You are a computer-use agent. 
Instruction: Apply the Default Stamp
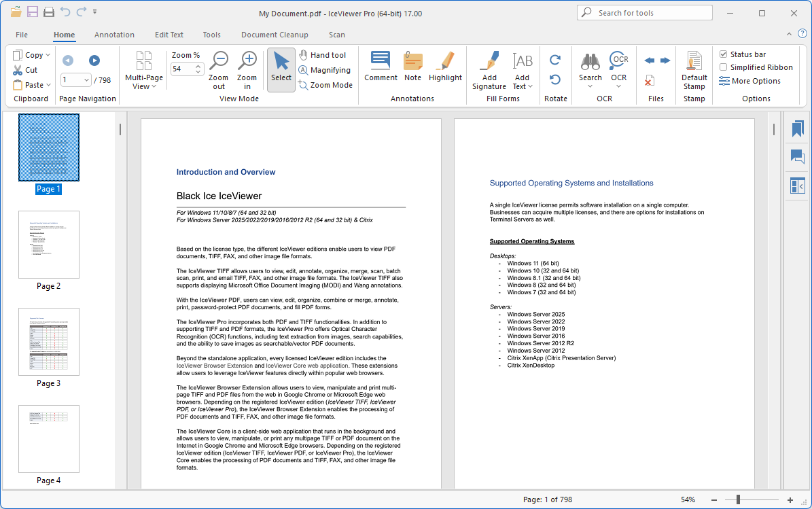(694, 62)
